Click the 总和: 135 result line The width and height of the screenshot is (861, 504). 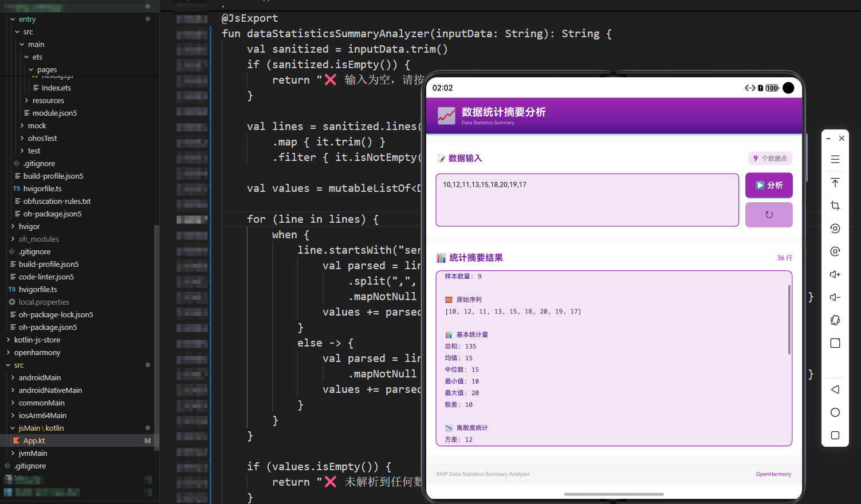(461, 346)
